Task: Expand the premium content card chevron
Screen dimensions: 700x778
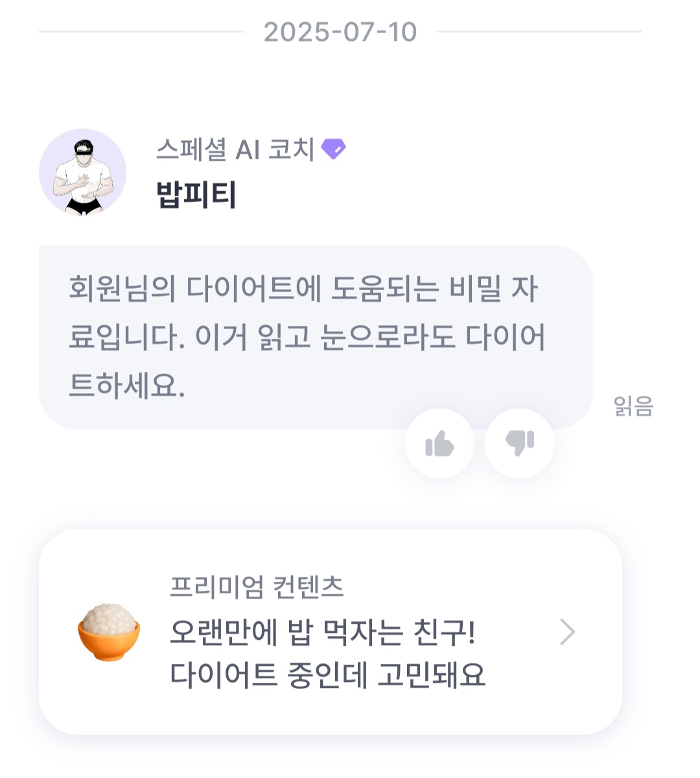Action: 567,632
